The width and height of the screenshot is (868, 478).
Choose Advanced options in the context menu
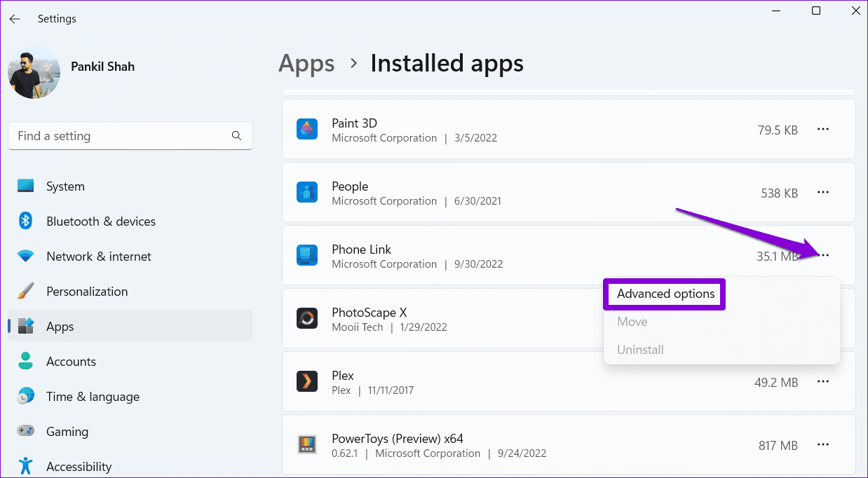(x=665, y=294)
